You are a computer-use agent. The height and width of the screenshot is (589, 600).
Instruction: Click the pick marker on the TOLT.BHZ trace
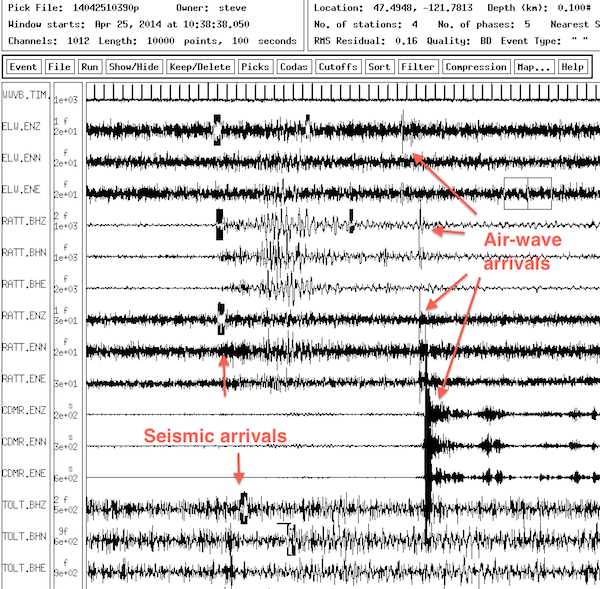[x=243, y=507]
